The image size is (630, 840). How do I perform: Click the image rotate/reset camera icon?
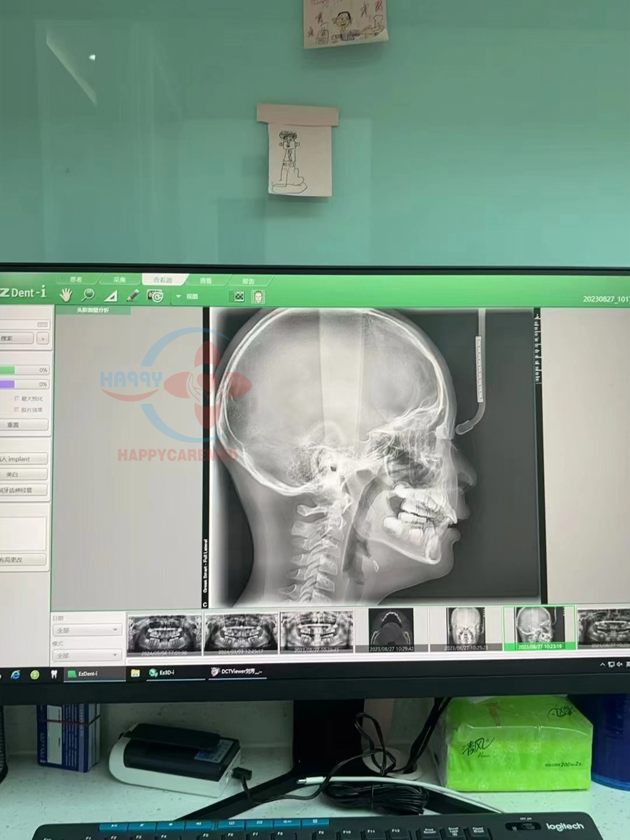click(155, 296)
